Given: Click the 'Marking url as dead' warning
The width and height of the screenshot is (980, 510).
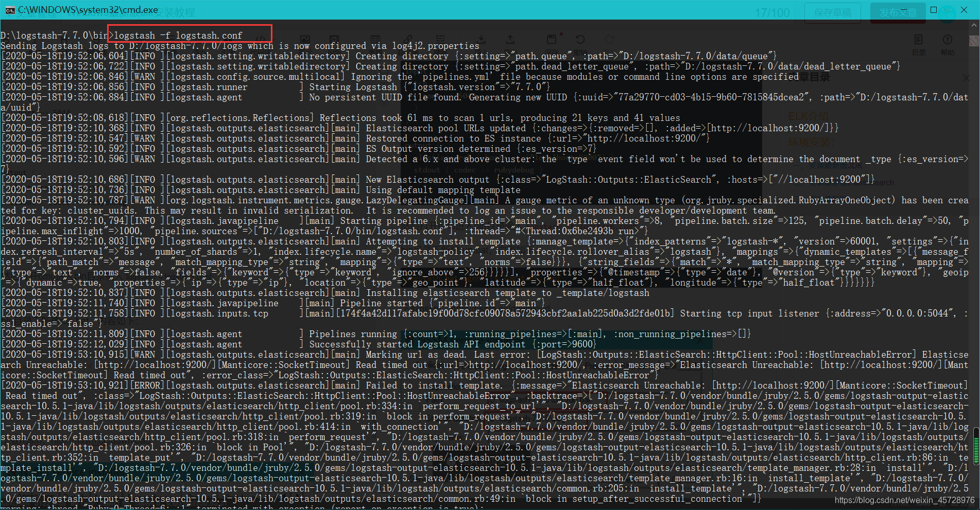Looking at the screenshot, I should (x=415, y=355).
